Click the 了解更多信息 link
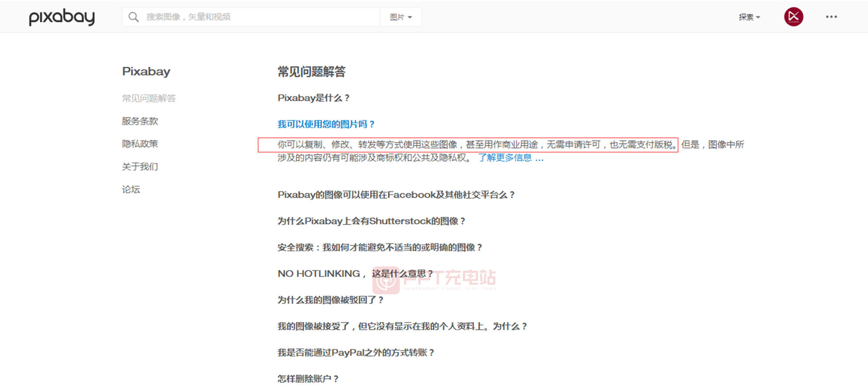The height and width of the screenshot is (391, 868). click(x=510, y=158)
